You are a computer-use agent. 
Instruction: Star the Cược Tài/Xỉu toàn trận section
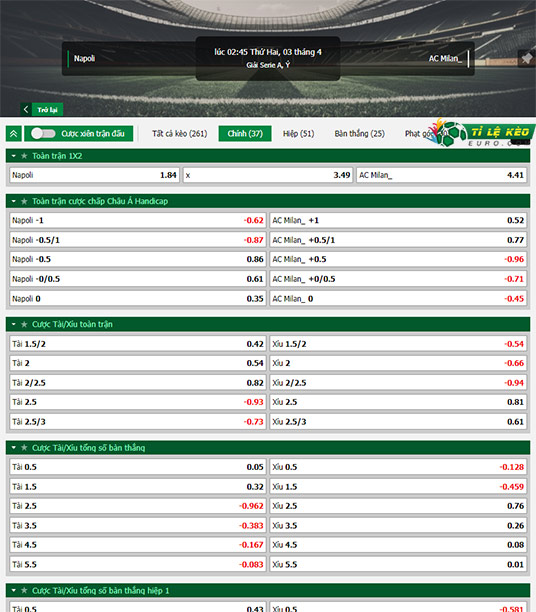(x=24, y=324)
